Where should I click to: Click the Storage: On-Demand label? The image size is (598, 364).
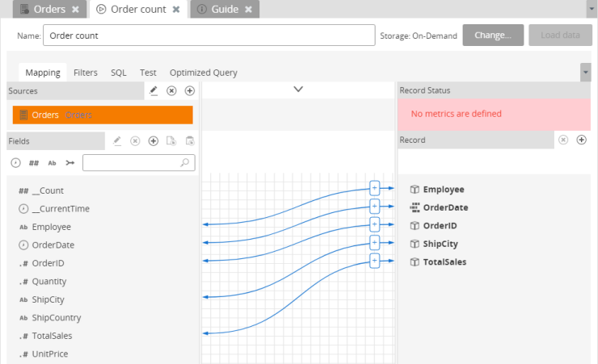[419, 36]
